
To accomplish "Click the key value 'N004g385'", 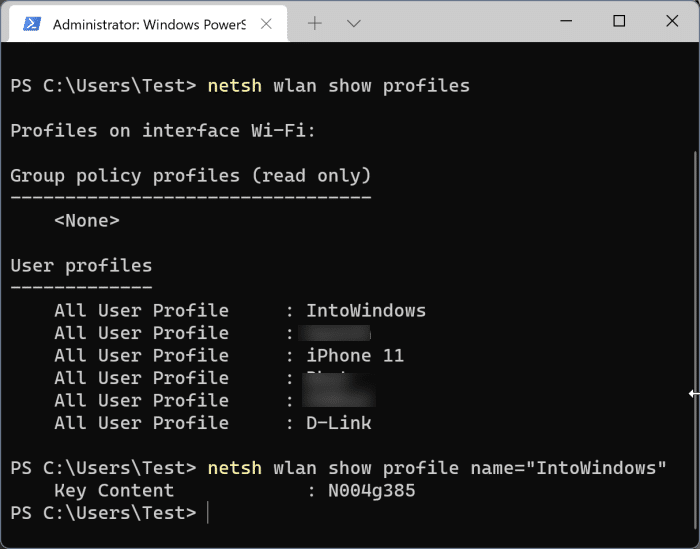I will 372,491.
